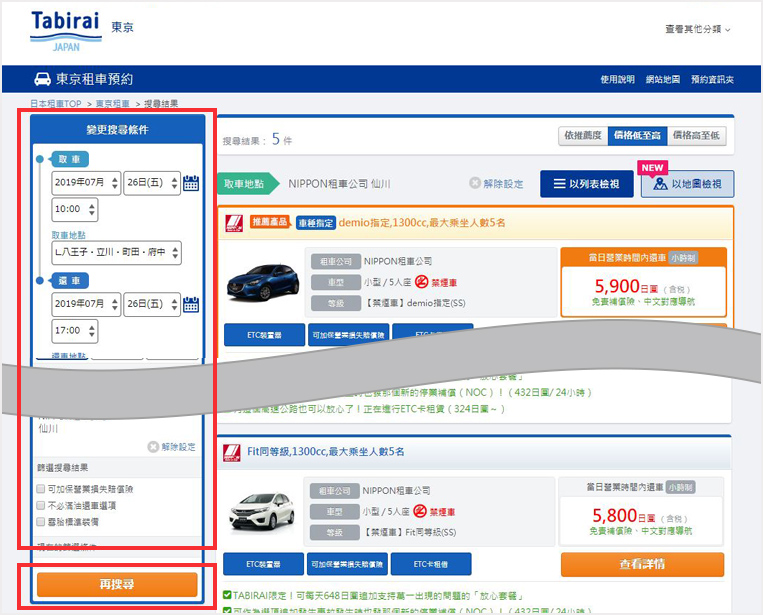The image size is (763, 615).
Task: Click the white Fit car thumbnail
Action: (262, 511)
